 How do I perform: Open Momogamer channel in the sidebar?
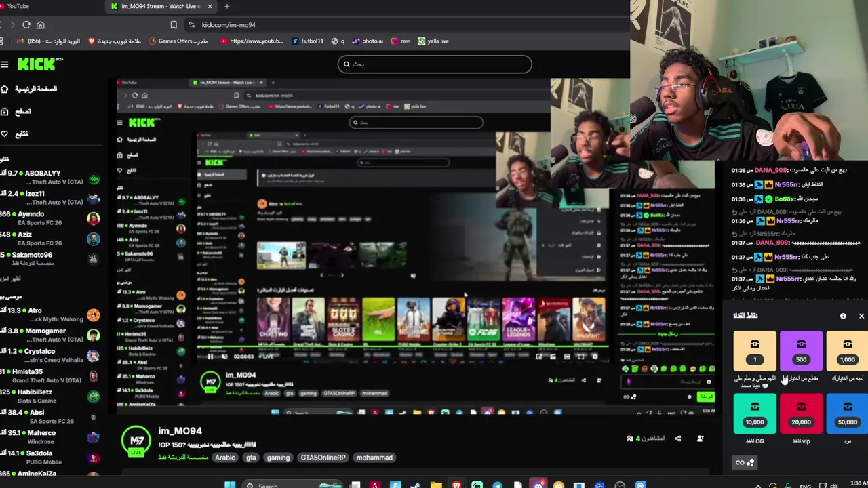pos(50,335)
